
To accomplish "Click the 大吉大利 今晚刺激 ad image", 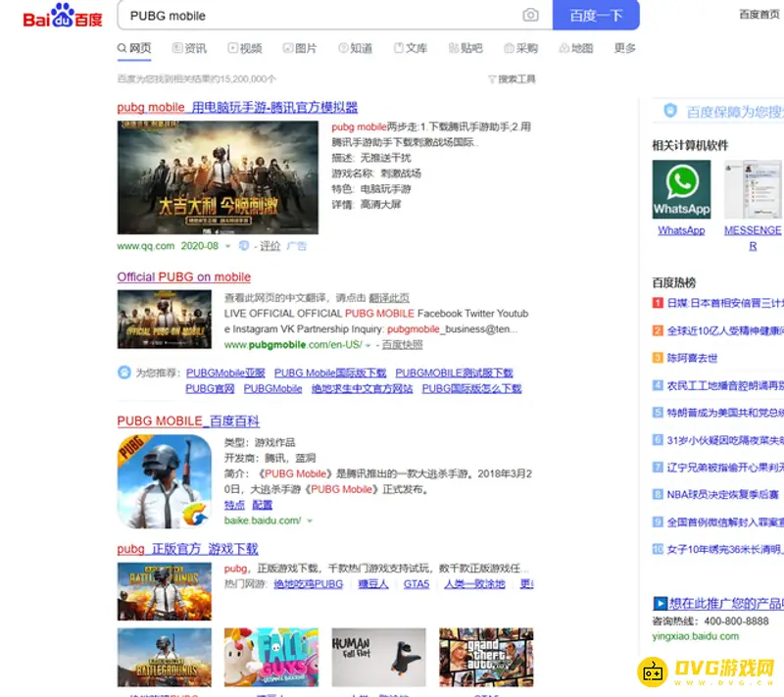I will pos(218,177).
